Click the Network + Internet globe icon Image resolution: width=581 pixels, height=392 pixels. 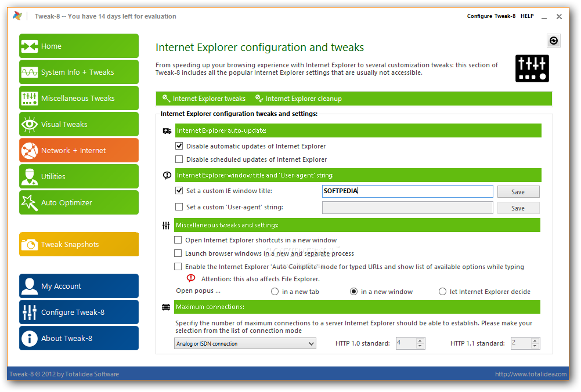[x=30, y=151]
